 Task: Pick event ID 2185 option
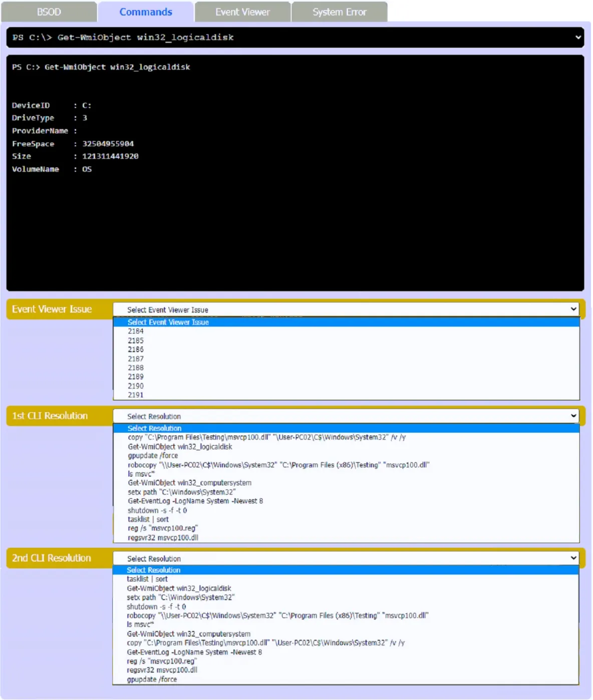click(346, 340)
